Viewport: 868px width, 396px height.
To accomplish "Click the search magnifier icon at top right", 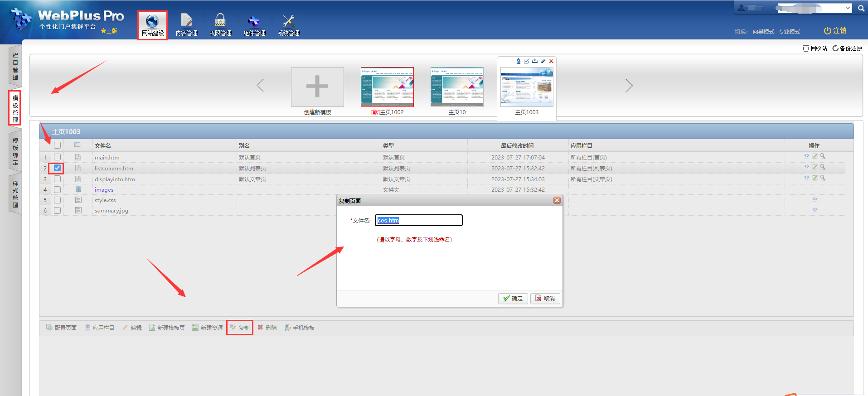I will pos(861,8).
